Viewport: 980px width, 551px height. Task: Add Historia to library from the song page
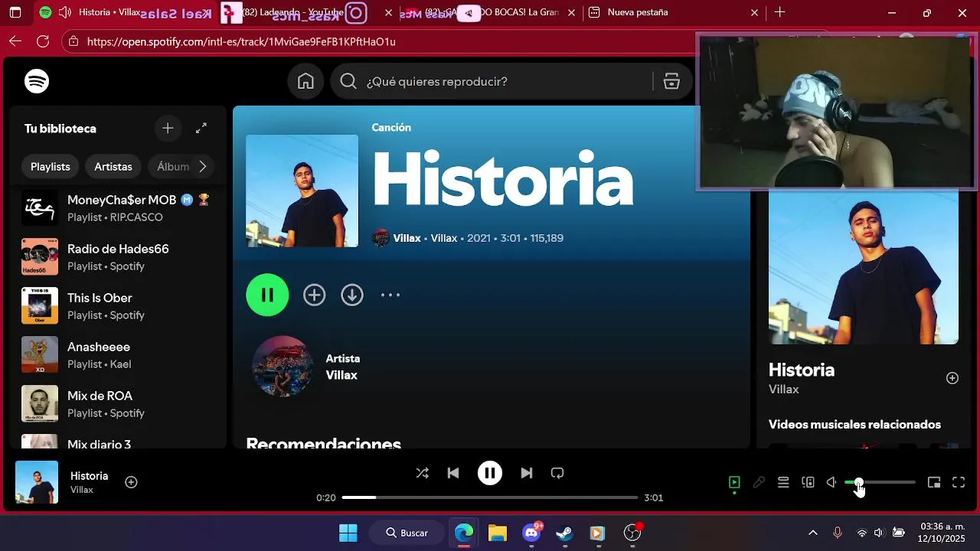[x=314, y=295]
